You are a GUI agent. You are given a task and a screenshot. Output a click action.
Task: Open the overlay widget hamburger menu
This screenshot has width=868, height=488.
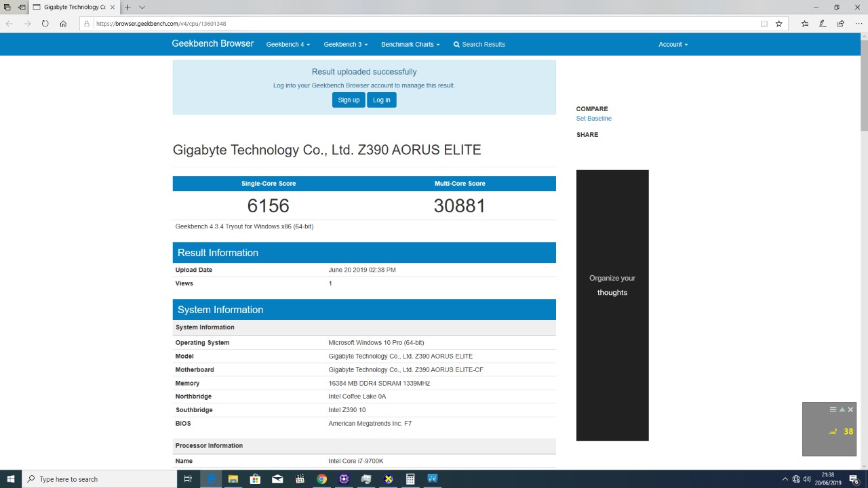pos(833,409)
